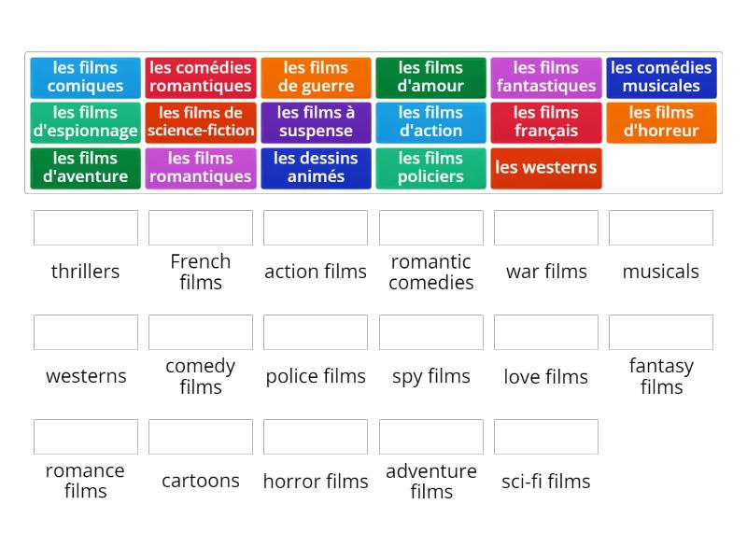Select the answer box above 'musicals'

coord(661,227)
